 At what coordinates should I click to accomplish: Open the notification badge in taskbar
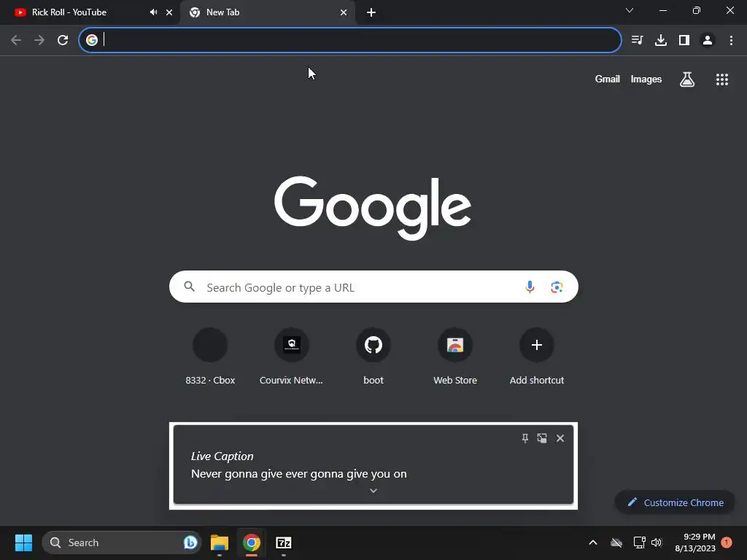click(727, 542)
